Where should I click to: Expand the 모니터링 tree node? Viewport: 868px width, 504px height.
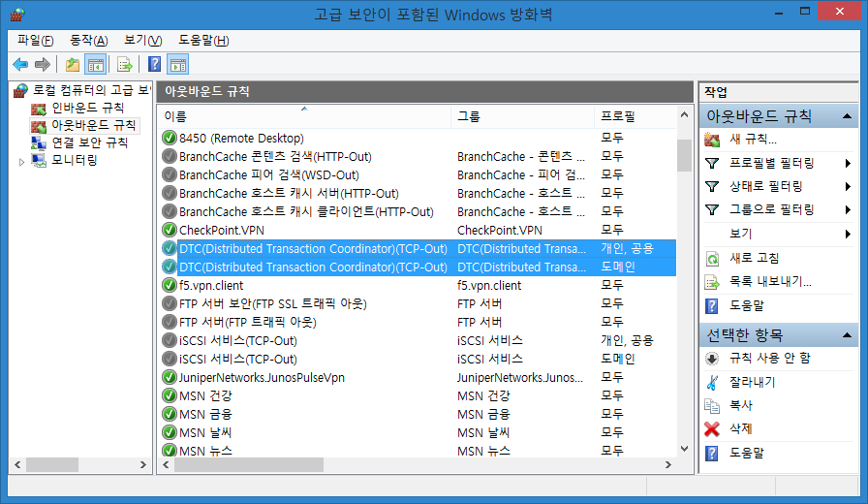[22, 161]
